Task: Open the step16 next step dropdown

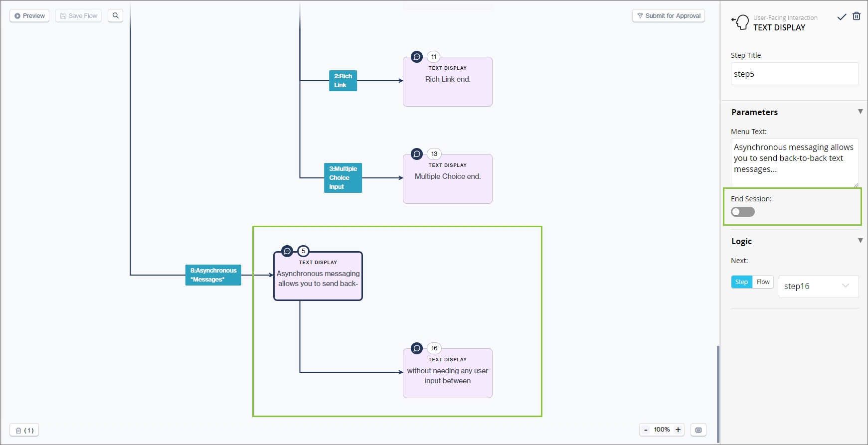Action: [x=818, y=286]
